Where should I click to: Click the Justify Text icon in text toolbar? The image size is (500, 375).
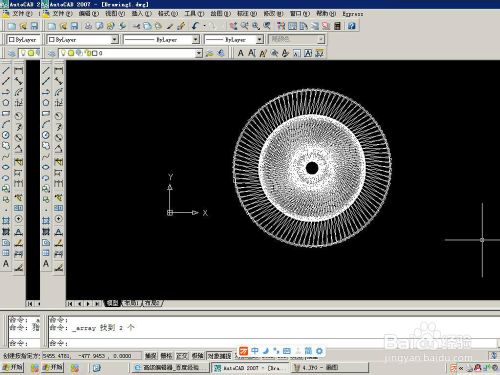click(x=308, y=53)
